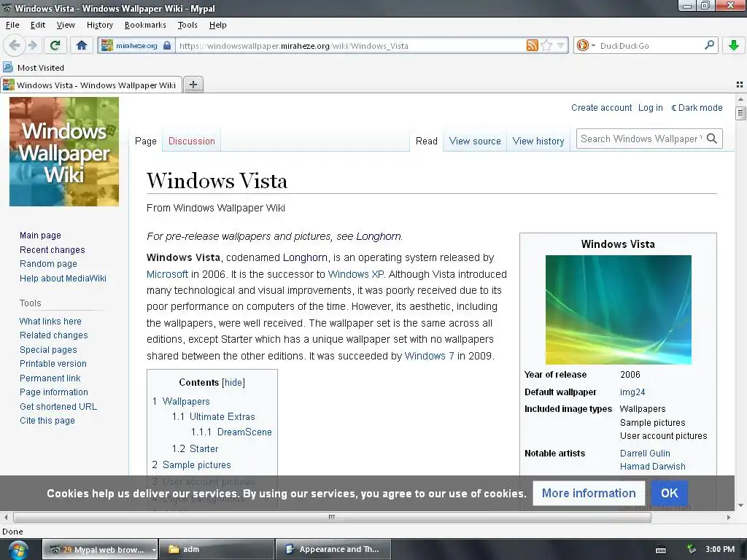Subscribe using the RSS feed icon

[532, 45]
